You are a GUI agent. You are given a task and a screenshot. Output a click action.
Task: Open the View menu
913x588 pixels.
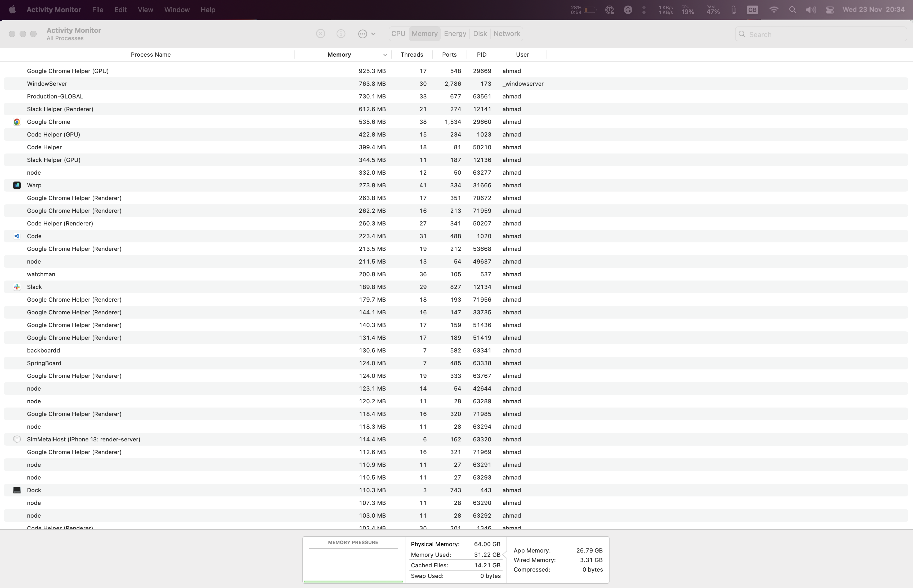(145, 10)
